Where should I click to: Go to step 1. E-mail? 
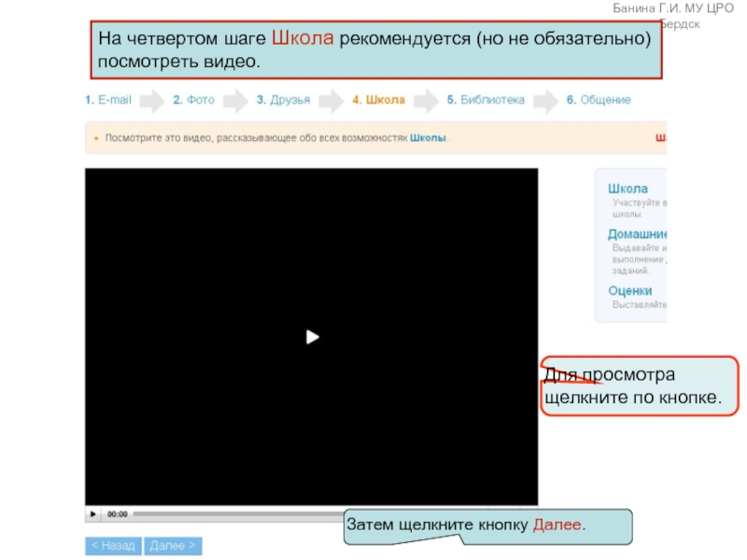tap(108, 100)
